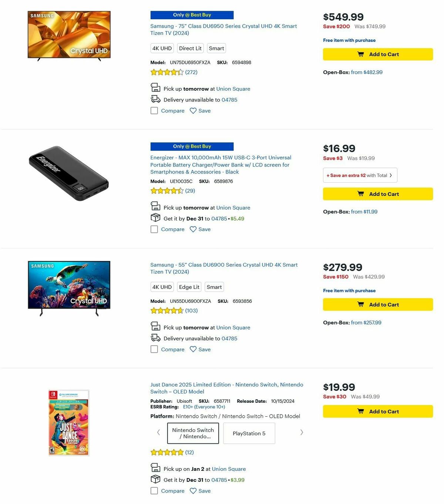Check Compare on the 55" Samsung TV listing
The image size is (444, 504).
pos(154,349)
